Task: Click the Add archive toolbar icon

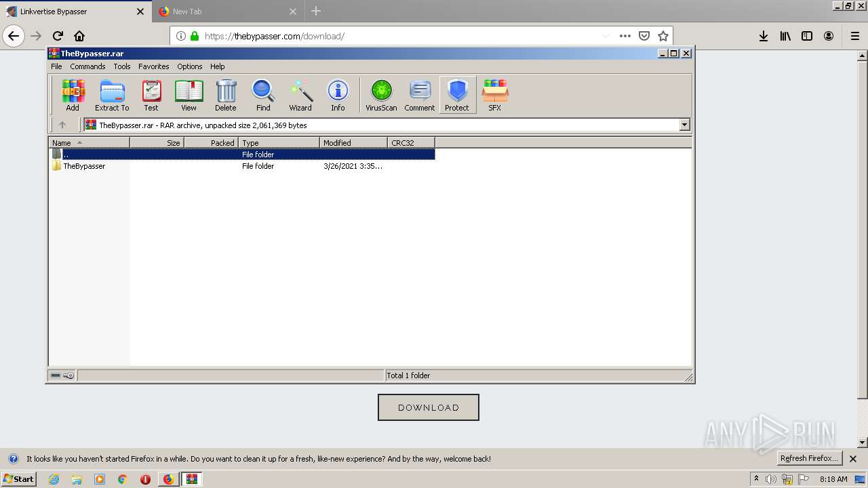Action: tap(73, 95)
